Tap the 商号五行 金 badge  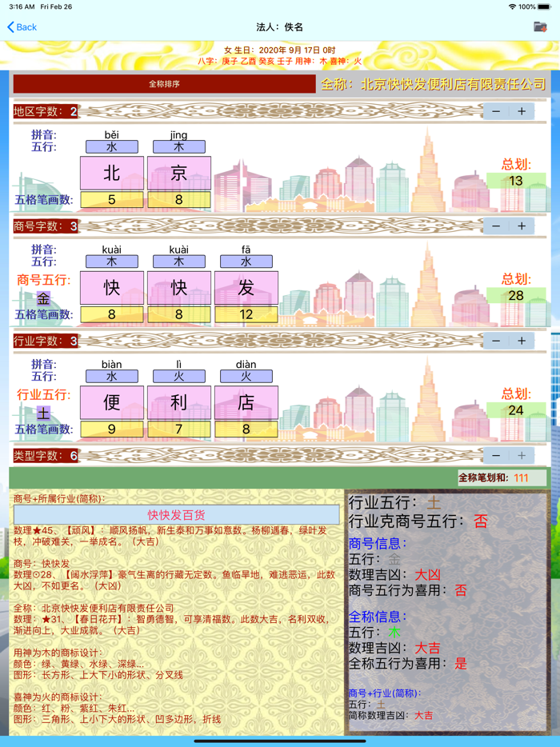(43, 298)
